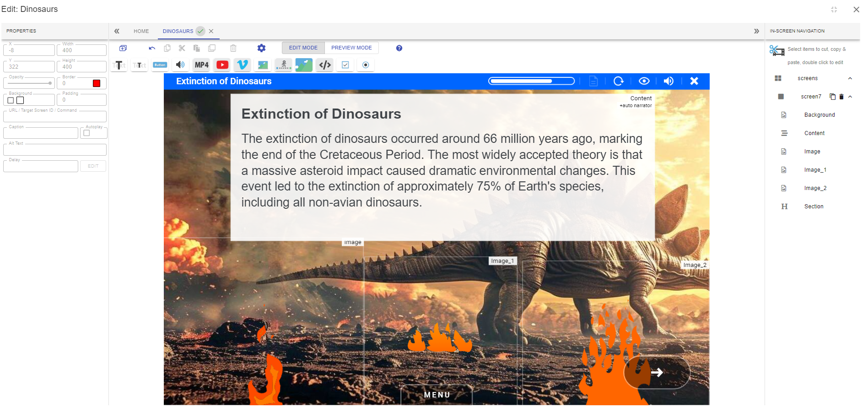Activate EDIT MODE
Viewport: 868px width, 408px height.
coord(303,48)
